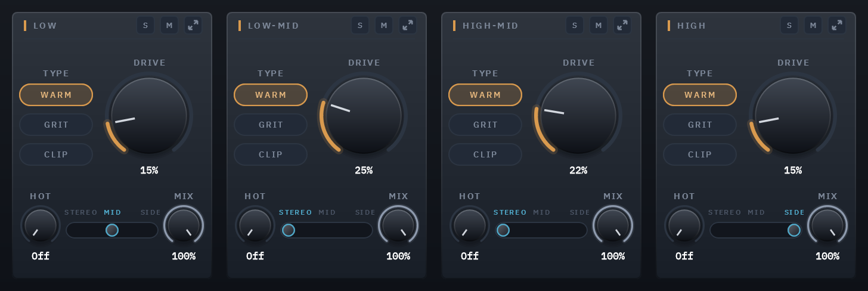Click the HIGH-MID band title
The image size is (868, 291).
[x=491, y=26]
